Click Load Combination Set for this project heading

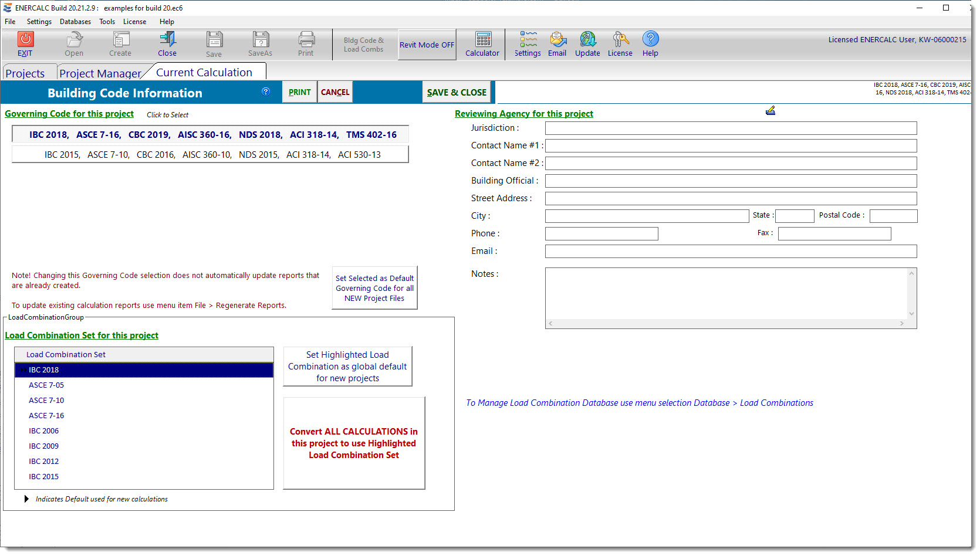pyautogui.click(x=82, y=335)
